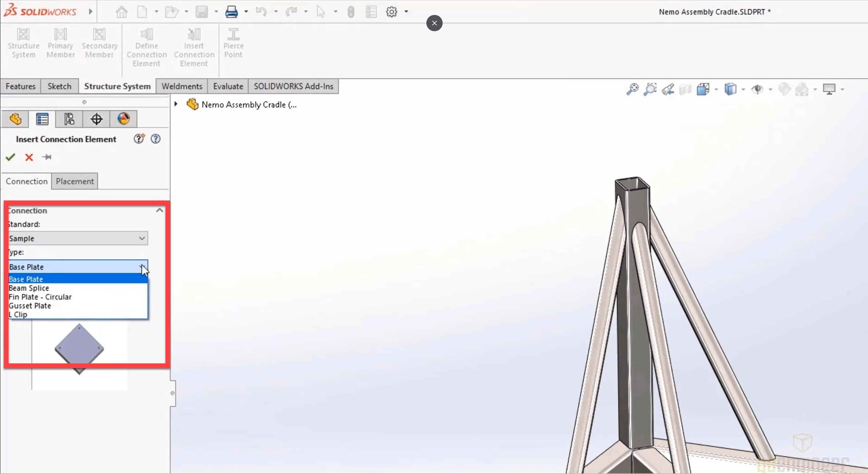
Task: Open the Pierce Point tool
Action: pos(233,42)
